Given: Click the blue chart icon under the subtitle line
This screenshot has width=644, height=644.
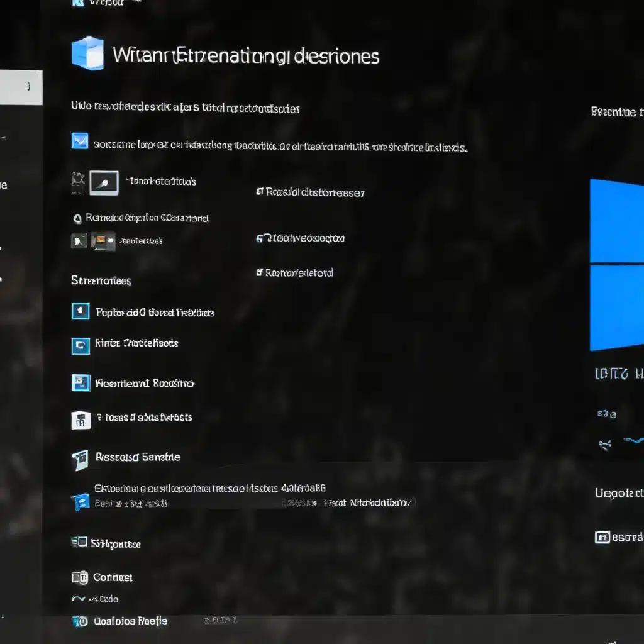Looking at the screenshot, I should tap(80, 141).
